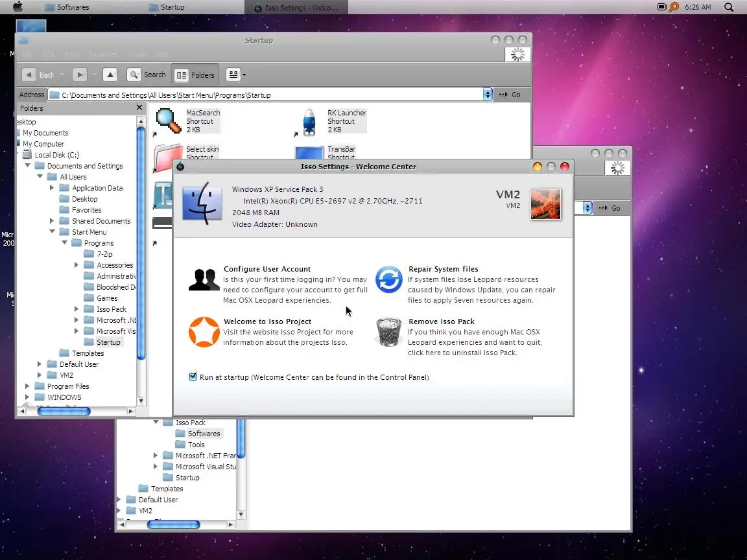
Task: Open Configure User Account link
Action: 267,269
